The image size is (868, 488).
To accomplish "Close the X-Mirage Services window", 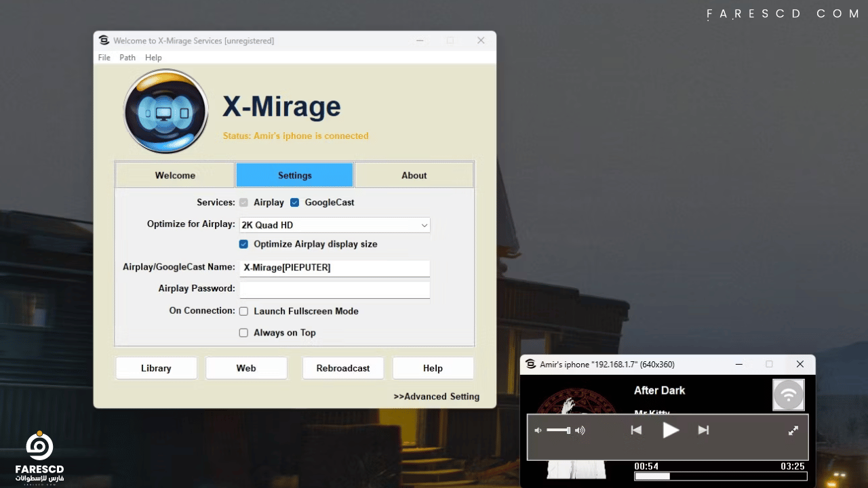I will point(481,41).
